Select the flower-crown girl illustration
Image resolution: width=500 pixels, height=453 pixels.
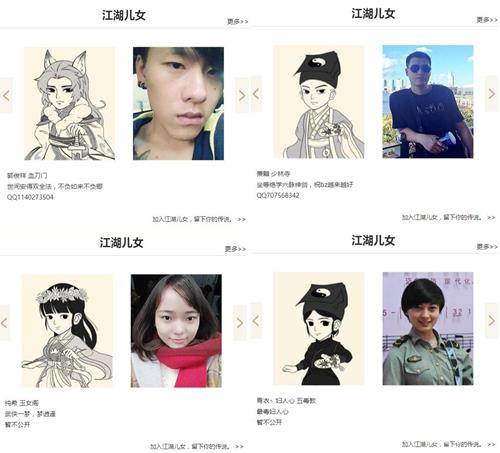coord(67,331)
